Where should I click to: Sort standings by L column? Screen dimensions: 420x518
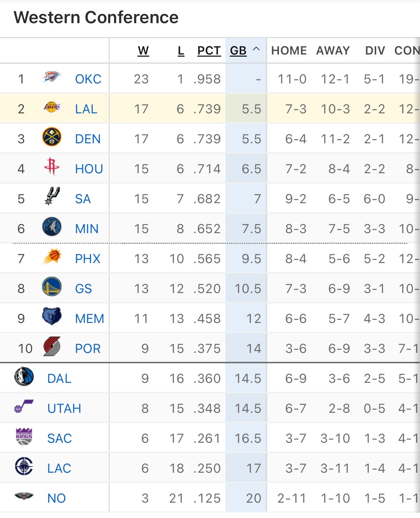(181, 51)
